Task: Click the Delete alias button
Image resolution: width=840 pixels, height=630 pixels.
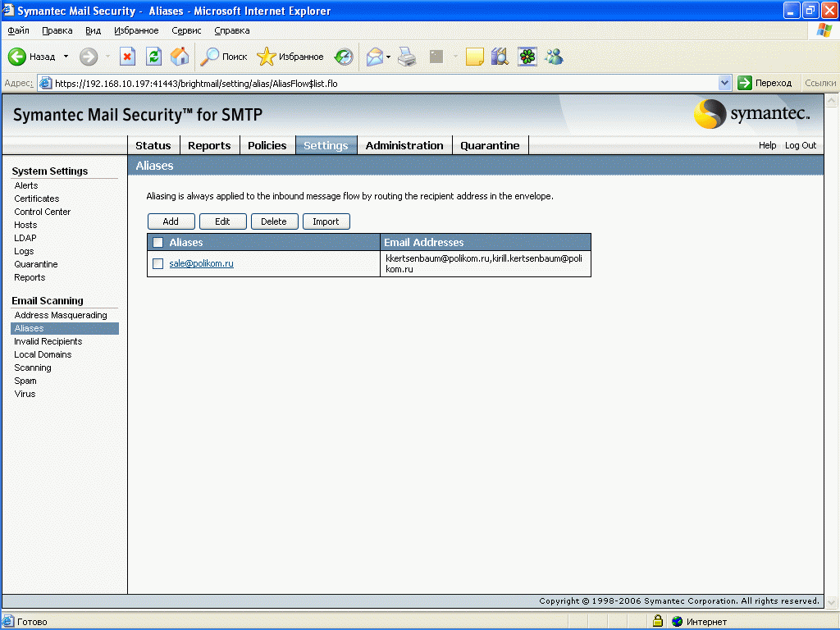Action: coord(274,221)
